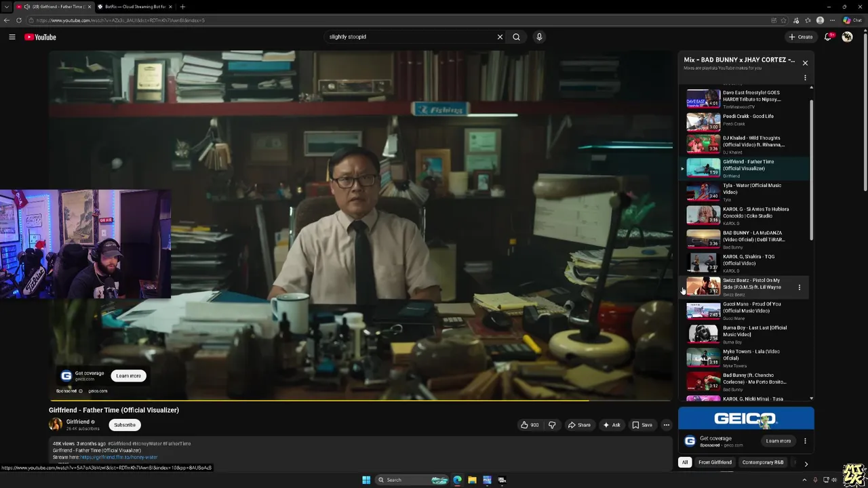Image resolution: width=868 pixels, height=488 pixels.
Task: Select the Girlfriend - Father Time browser tab
Action: pos(53,7)
